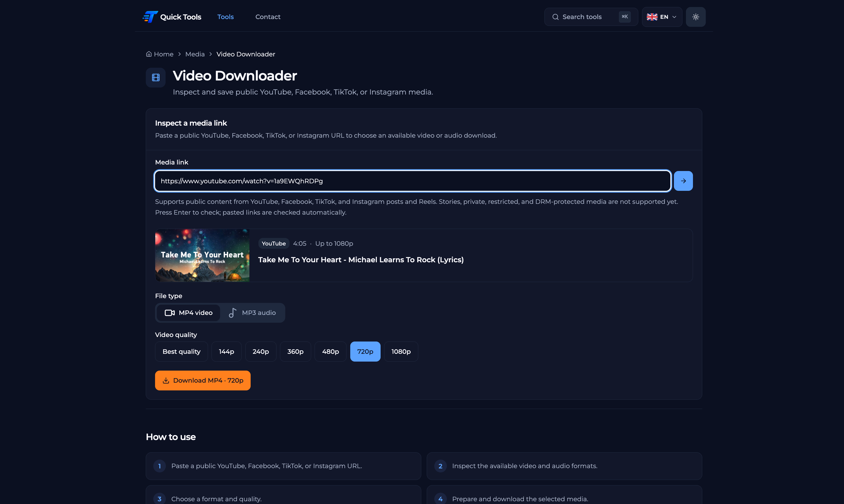Submit the media link with arrow button
The image size is (844, 504).
pyautogui.click(x=683, y=181)
